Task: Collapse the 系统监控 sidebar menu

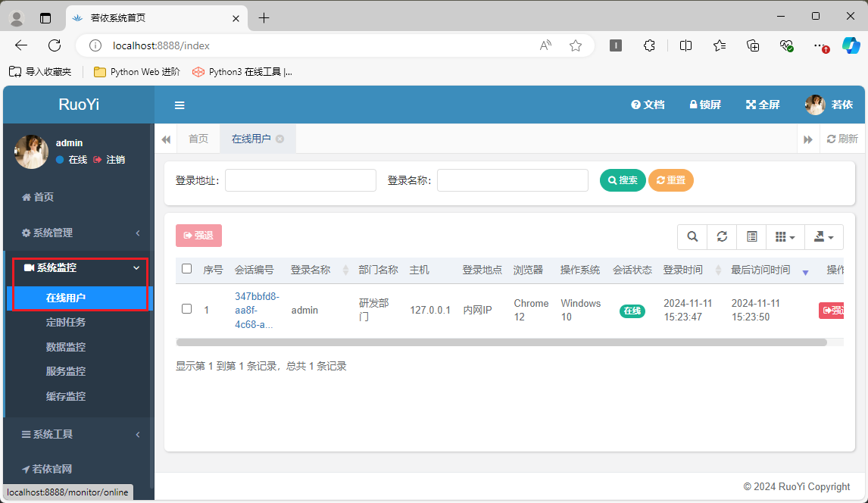Action: 80,268
